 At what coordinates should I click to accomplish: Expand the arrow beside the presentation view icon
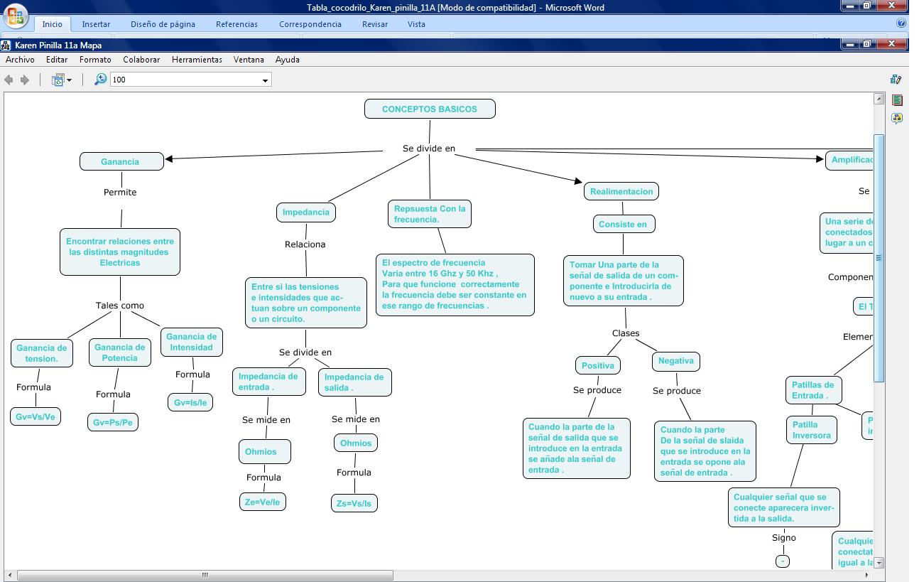[x=69, y=79]
